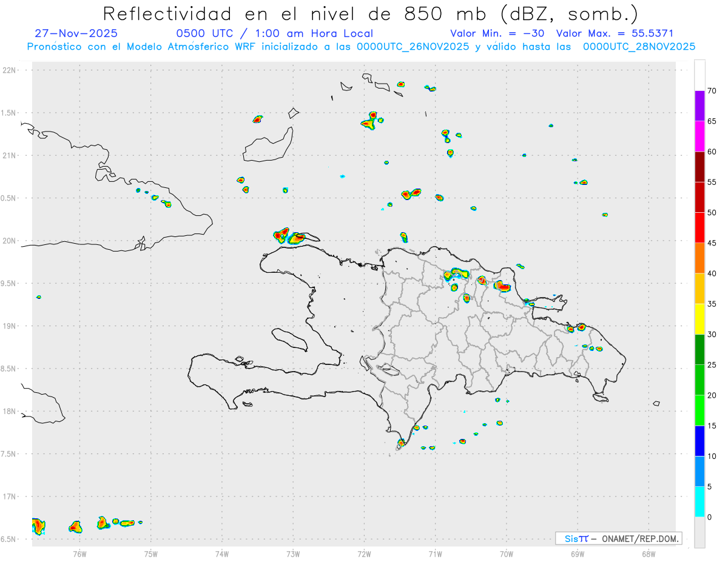Click the latitude axis label '22N'
The width and height of the screenshot is (728, 562).
pos(9,70)
